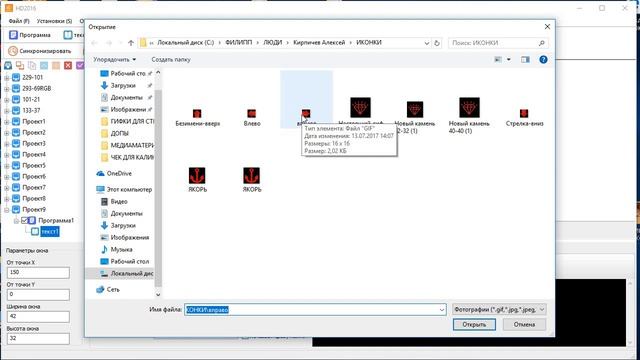Collapse the Проект9 tree node
The image size is (640, 360).
tap(7, 210)
